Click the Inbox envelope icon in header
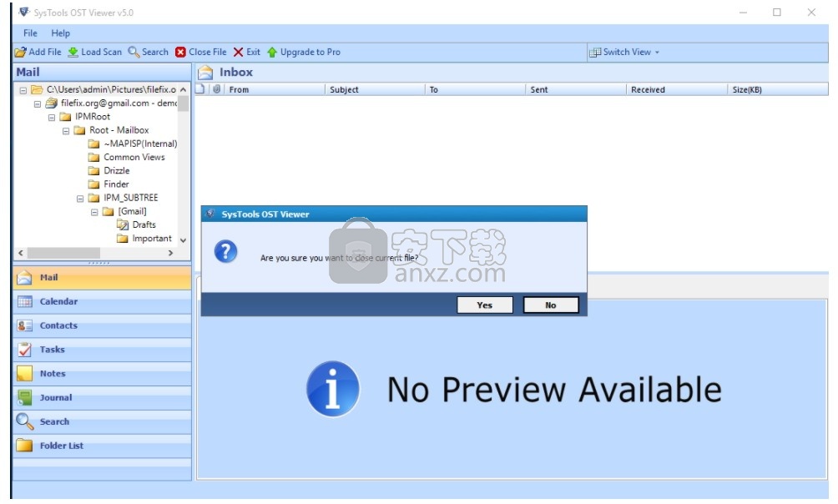Image resolution: width=838 pixels, height=504 pixels. point(205,72)
